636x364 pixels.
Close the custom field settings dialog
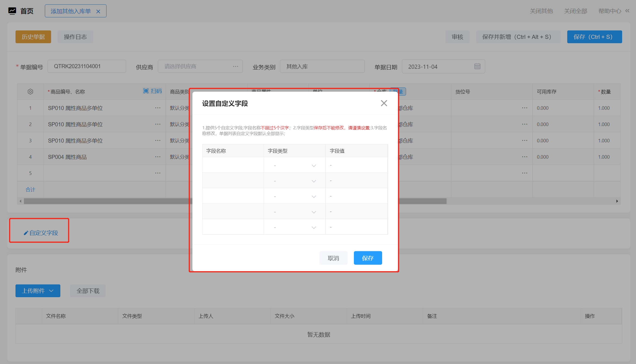pyautogui.click(x=384, y=103)
